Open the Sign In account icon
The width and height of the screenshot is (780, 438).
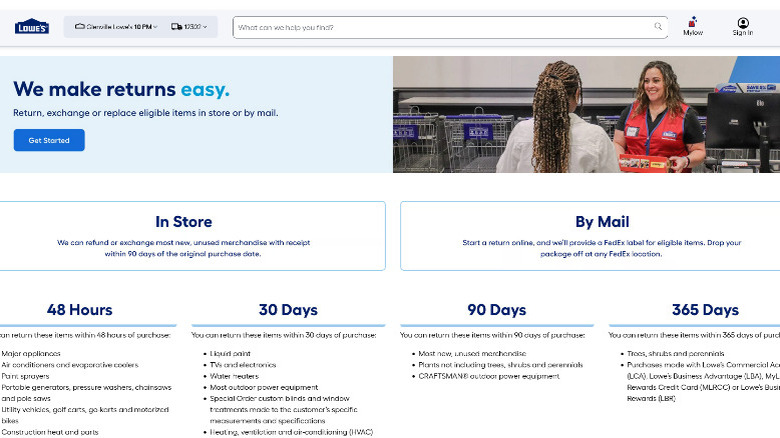coord(743,26)
